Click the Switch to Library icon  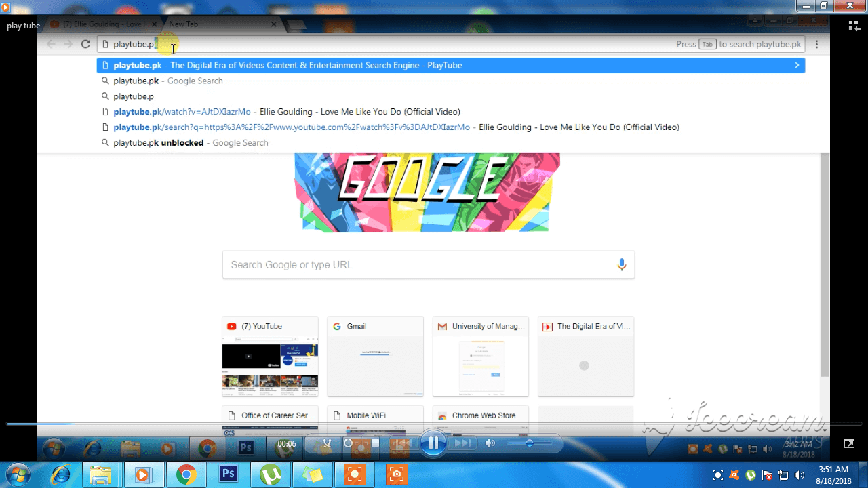click(854, 26)
